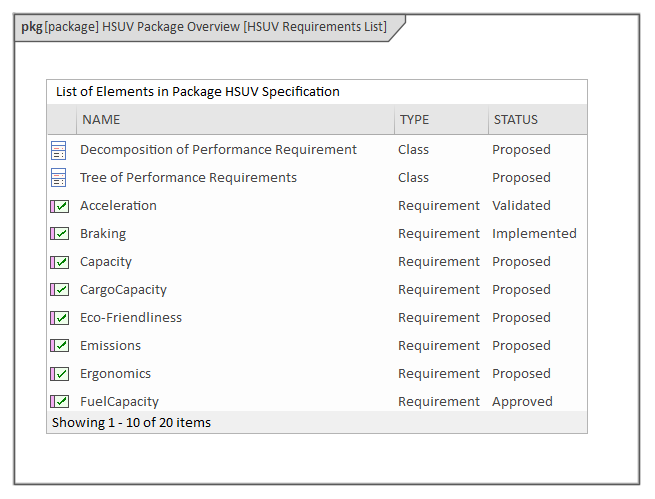Click the class icon for Tree of Performance Requirements
This screenshot has height=499, width=655.
point(59,178)
